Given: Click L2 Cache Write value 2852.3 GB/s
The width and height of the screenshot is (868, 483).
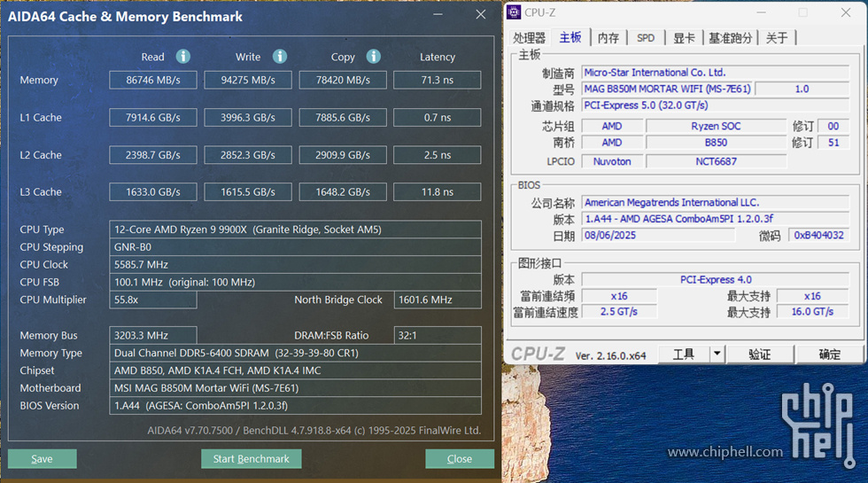Looking at the screenshot, I should [248, 155].
